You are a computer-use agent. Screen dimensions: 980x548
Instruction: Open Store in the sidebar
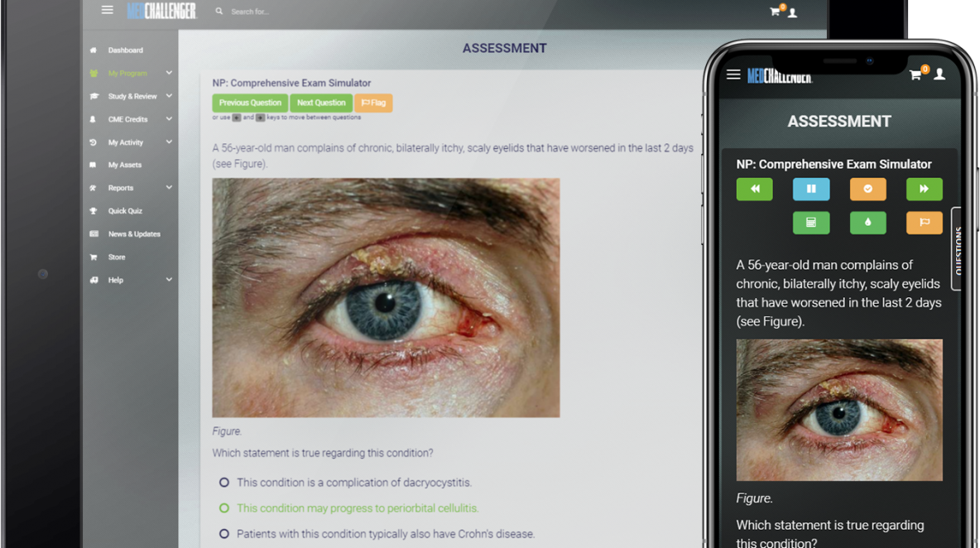116,257
